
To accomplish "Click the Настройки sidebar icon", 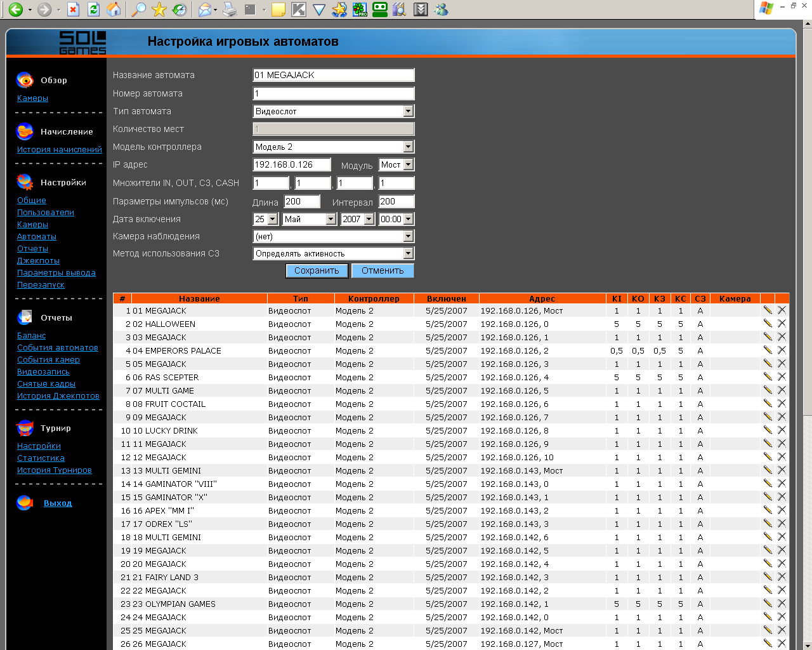I will [x=25, y=182].
